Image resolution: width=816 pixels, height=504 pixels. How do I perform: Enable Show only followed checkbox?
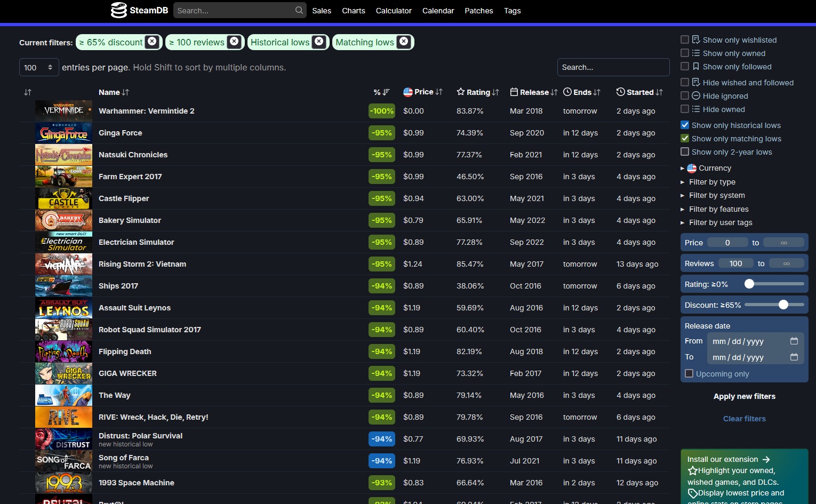pos(685,66)
